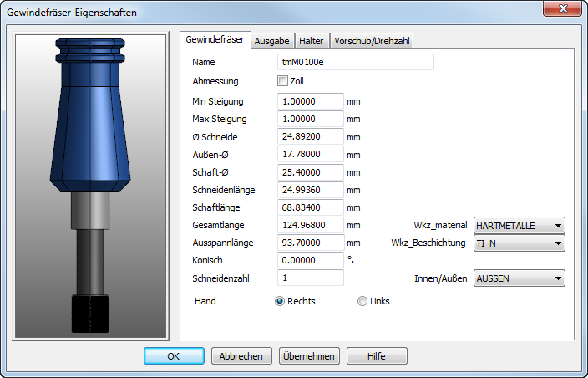Select the Rechts hand radio button
The width and height of the screenshot is (588, 378).
click(x=280, y=301)
